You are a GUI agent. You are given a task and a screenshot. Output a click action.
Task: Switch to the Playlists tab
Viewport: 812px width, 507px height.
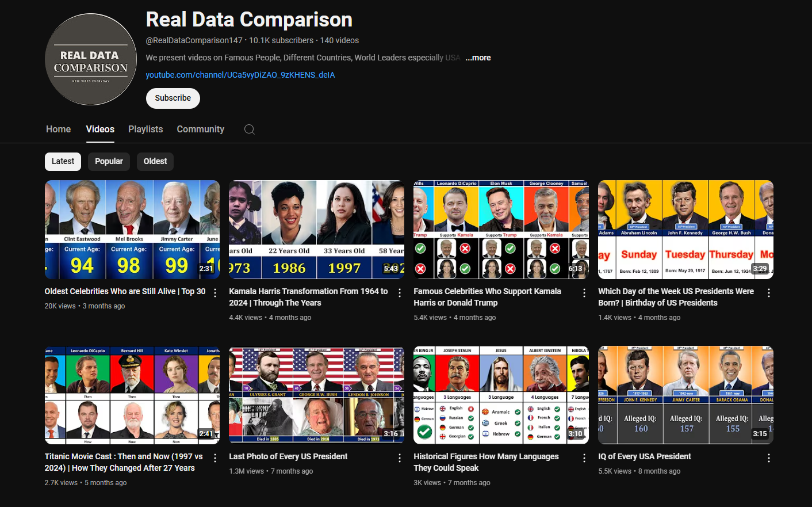click(x=145, y=129)
